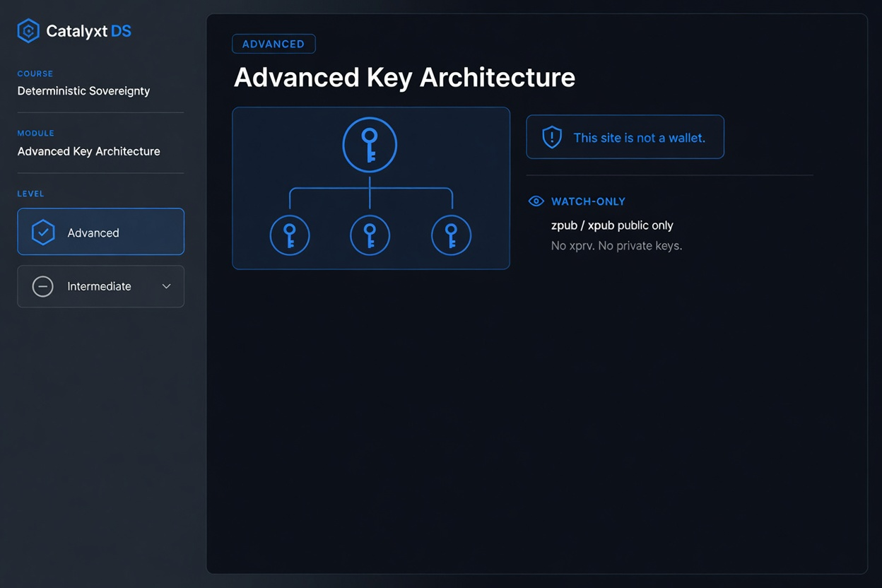The height and width of the screenshot is (588, 882).
Task: Open the Intermediate level option
Action: pos(101,286)
